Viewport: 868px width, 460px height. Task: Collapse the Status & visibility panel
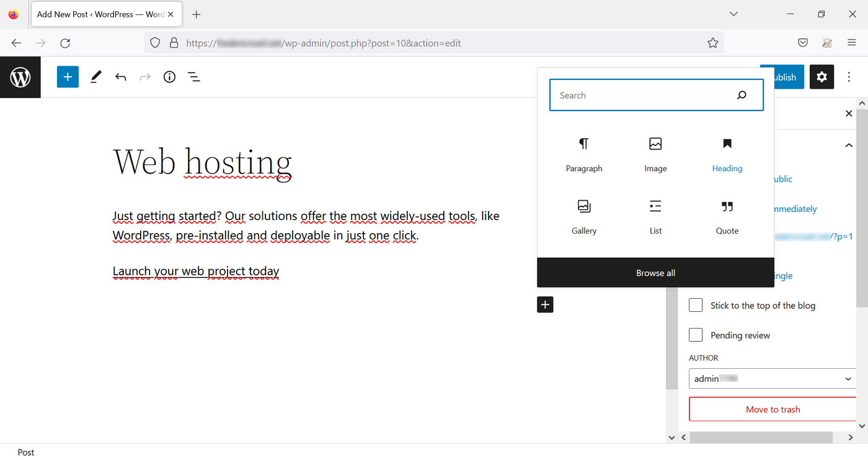coord(848,144)
